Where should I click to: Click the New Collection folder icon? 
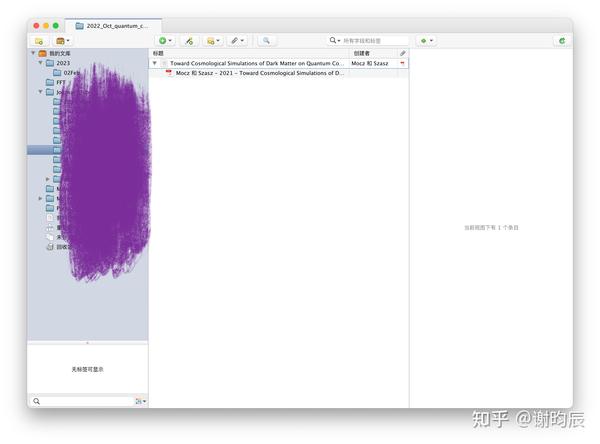click(39, 41)
